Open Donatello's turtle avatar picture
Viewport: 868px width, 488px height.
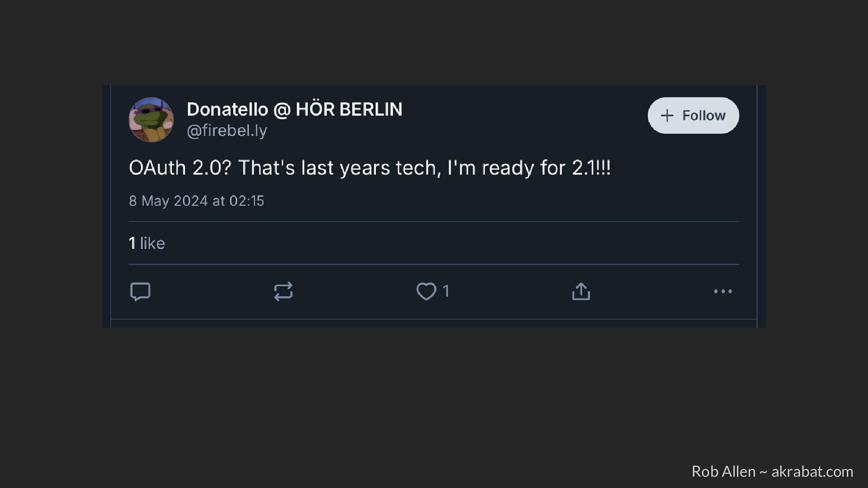point(151,120)
